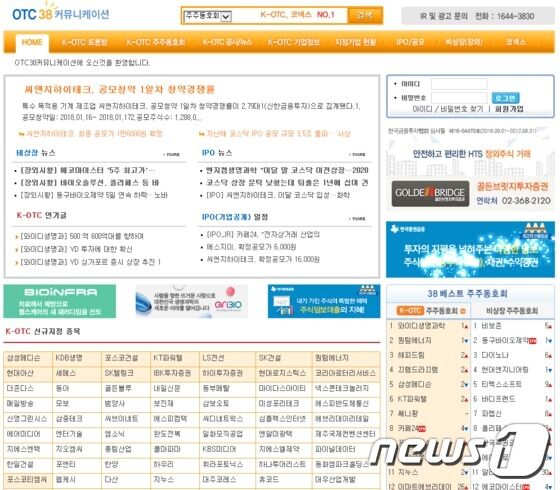Viewport: 560px width, 490px height.
Task: Select the HOME tab in navigation bar
Action: (32, 42)
